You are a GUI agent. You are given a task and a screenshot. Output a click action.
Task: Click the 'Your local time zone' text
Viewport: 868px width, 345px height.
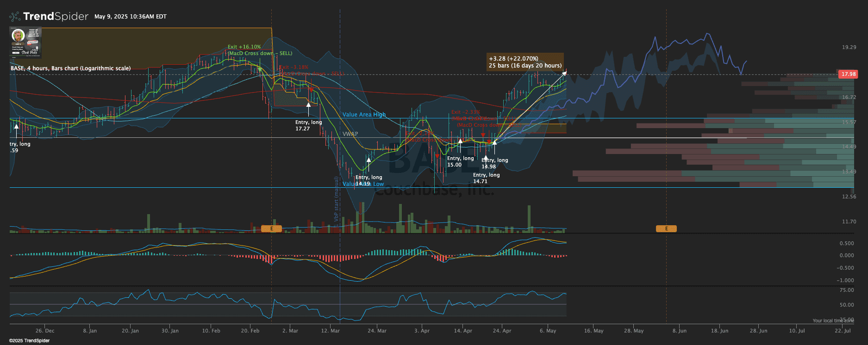click(833, 320)
